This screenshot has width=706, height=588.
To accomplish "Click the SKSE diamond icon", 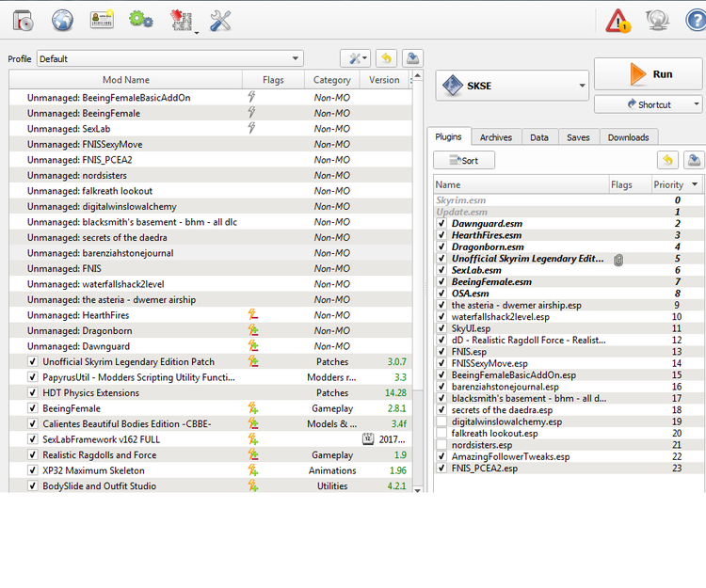I will tap(453, 86).
